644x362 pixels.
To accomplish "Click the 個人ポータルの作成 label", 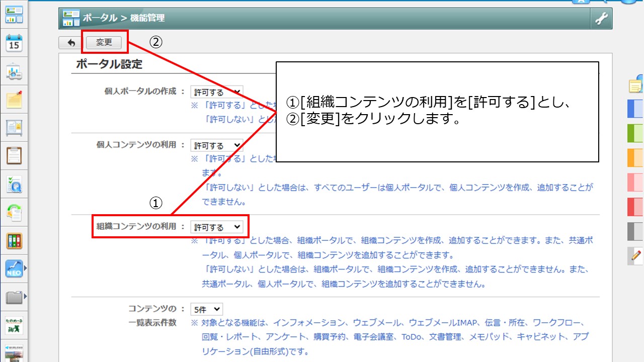I will pyautogui.click(x=140, y=92).
